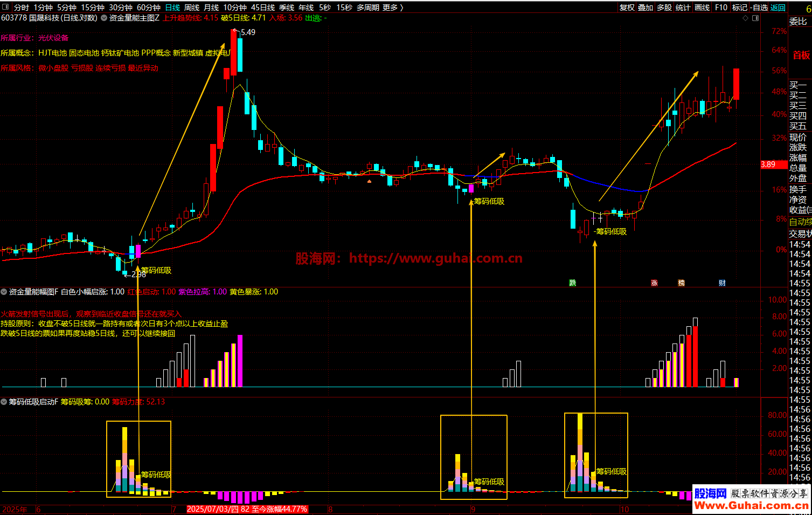Click the 跌 event marker icon

573,283
